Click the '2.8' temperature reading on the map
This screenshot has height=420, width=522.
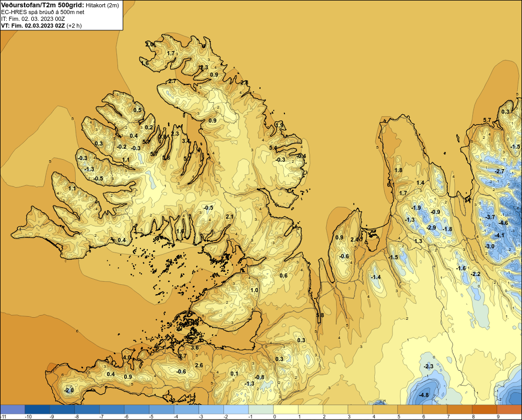coord(244,82)
